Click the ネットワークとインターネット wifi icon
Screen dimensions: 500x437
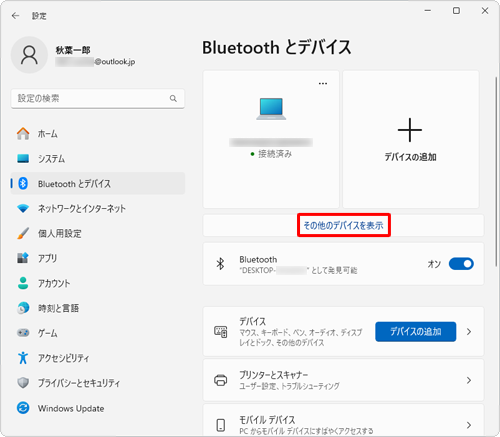click(x=23, y=209)
